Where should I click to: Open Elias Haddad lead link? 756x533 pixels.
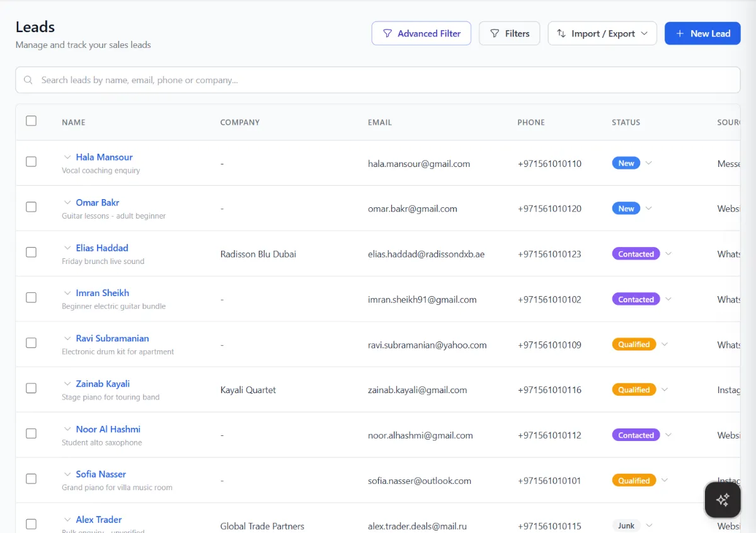(102, 248)
